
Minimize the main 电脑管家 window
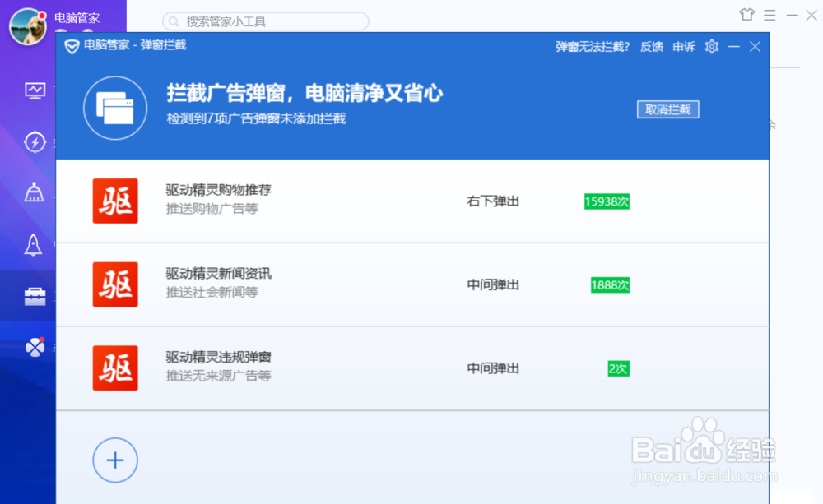tap(792, 15)
